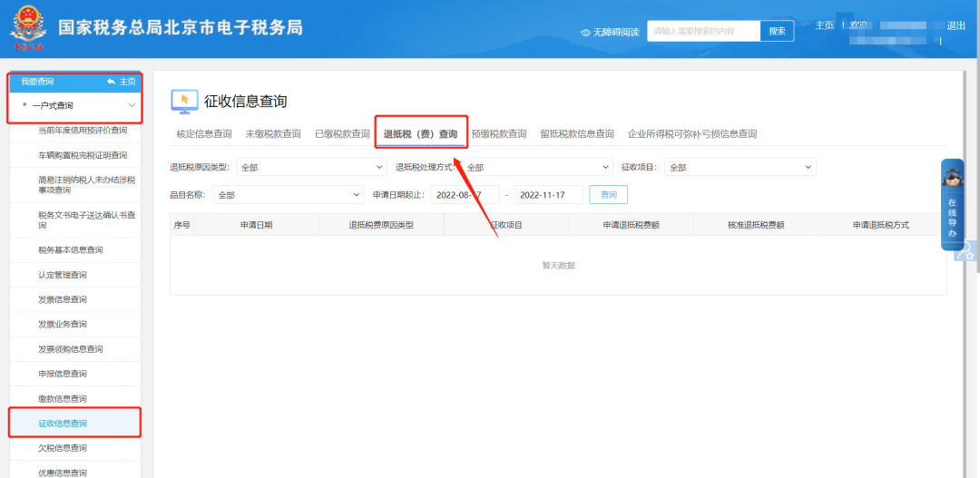The height and width of the screenshot is (478, 980).
Task: Open 缴款信息查询 in sidebar
Action: pos(63,399)
